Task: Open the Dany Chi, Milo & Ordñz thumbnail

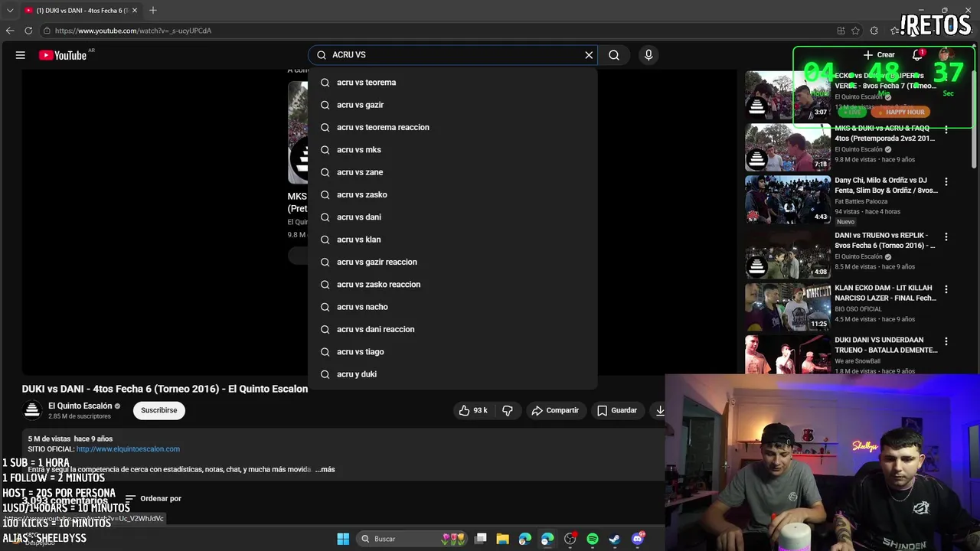Action: pyautogui.click(x=788, y=200)
